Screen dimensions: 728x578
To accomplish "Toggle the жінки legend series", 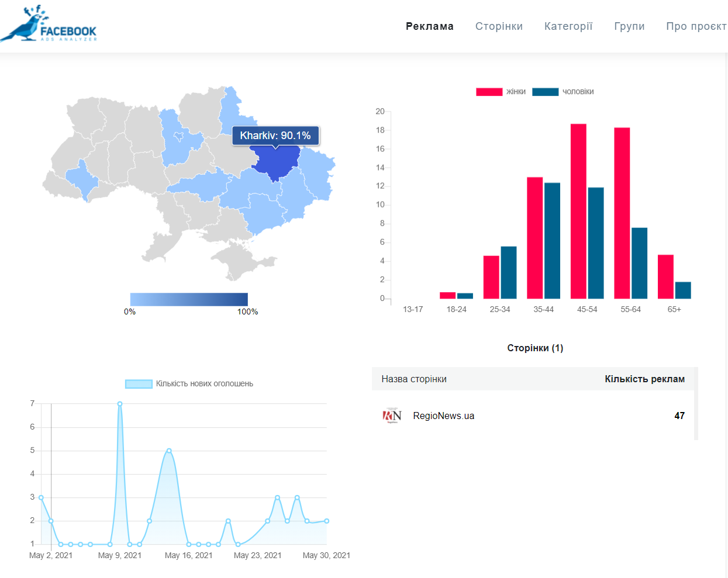I will 501,92.
